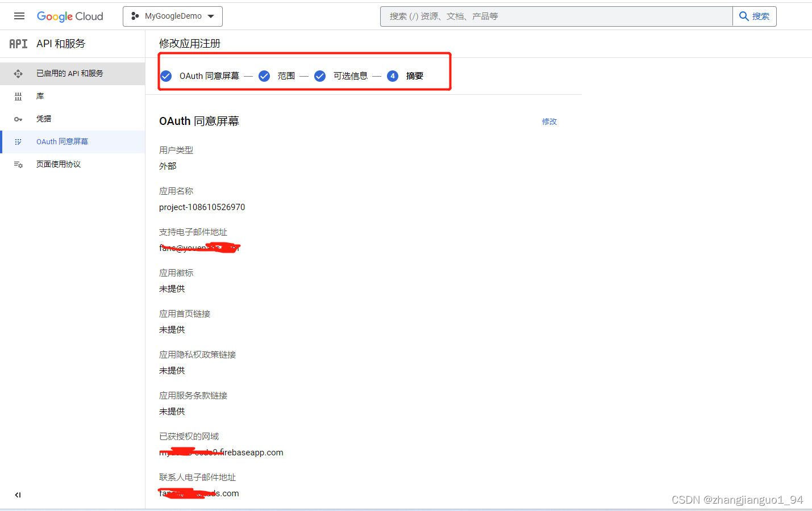Image resolution: width=812 pixels, height=511 pixels.
Task: Select the 已启用的 API 和服务 compass icon
Action: pos(18,73)
